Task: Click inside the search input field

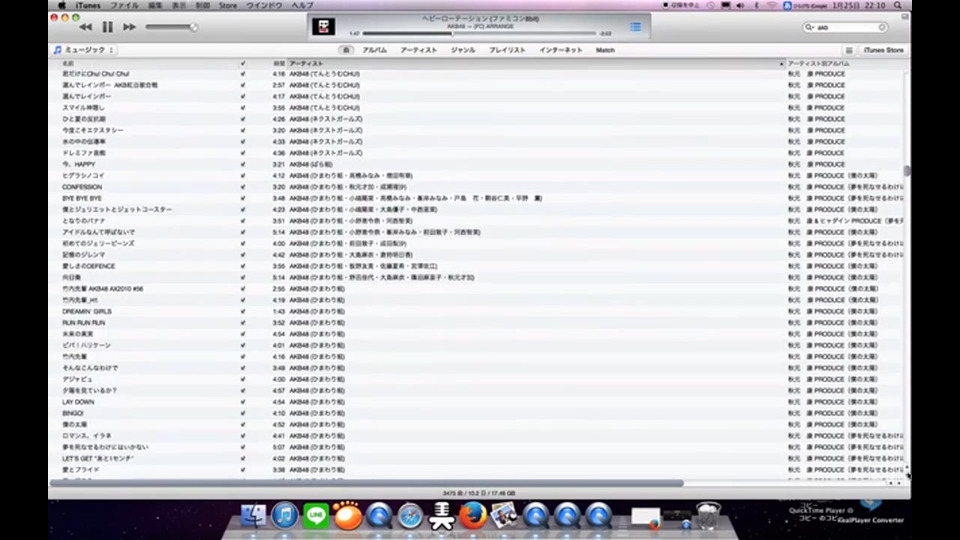Action: (x=846, y=28)
